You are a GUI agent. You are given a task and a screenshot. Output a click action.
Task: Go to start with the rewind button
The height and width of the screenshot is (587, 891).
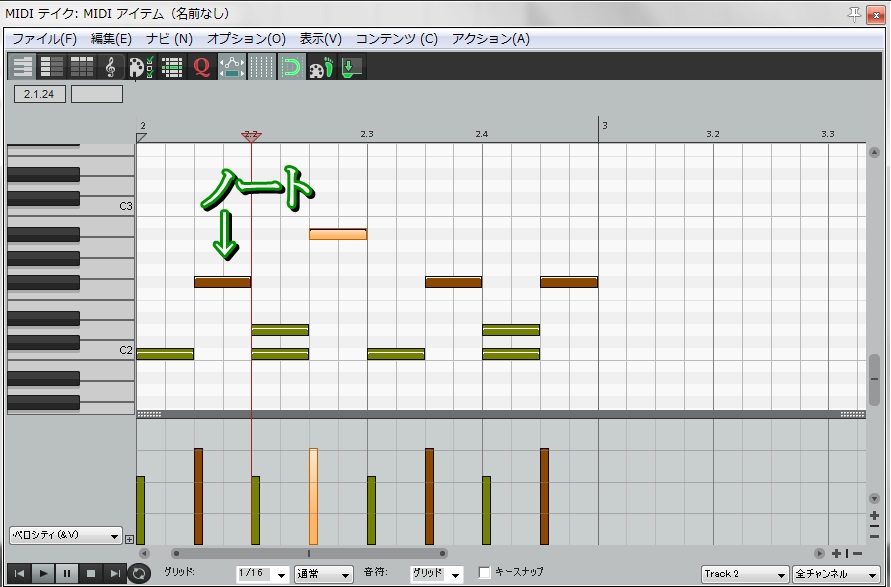pyautogui.click(x=19, y=573)
